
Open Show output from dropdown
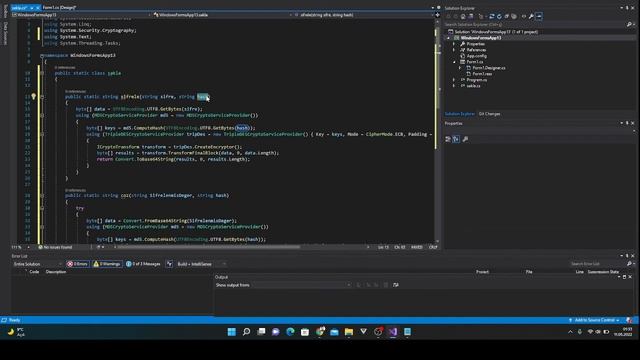tap(301, 285)
